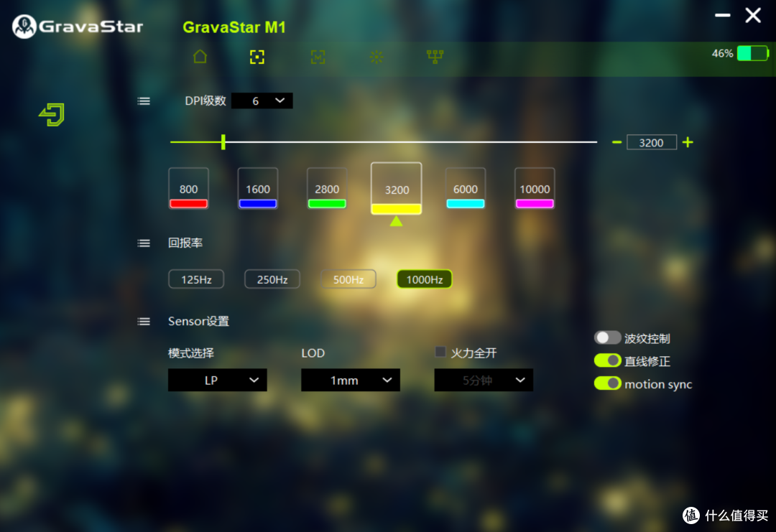Open the macro M tab icon

coord(318,57)
